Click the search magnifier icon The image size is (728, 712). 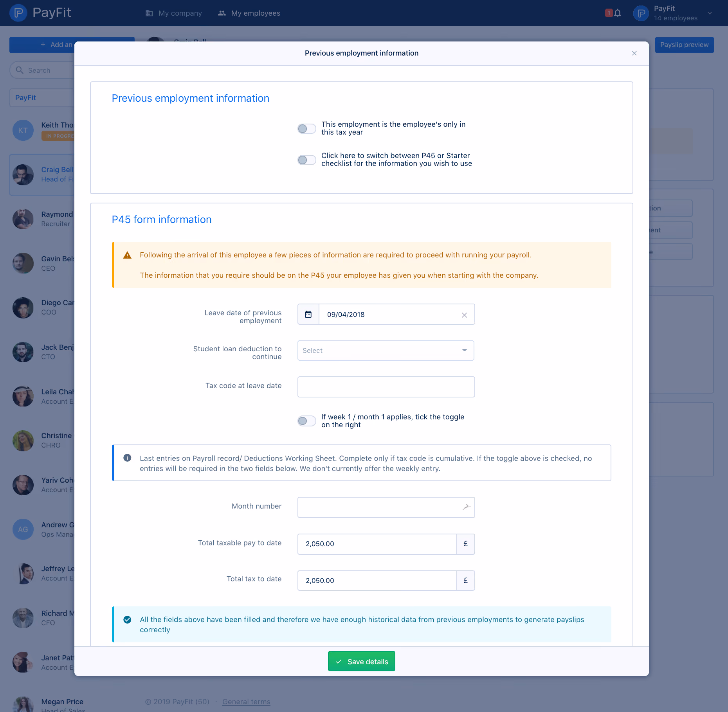20,70
